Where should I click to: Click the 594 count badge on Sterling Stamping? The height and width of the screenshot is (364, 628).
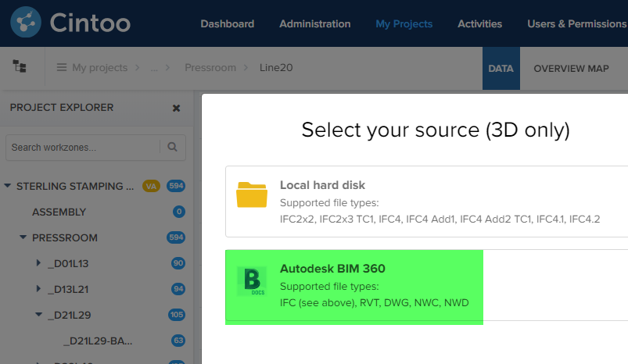176,186
